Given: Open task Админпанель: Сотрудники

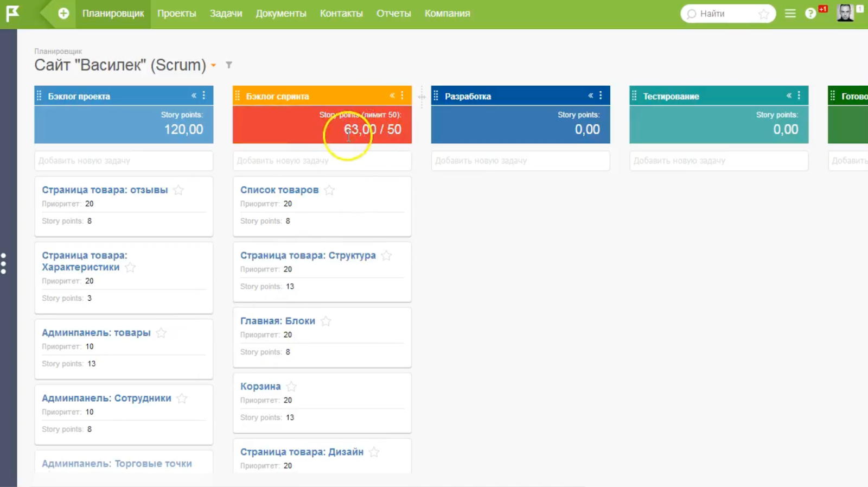Looking at the screenshot, I should click(x=106, y=399).
